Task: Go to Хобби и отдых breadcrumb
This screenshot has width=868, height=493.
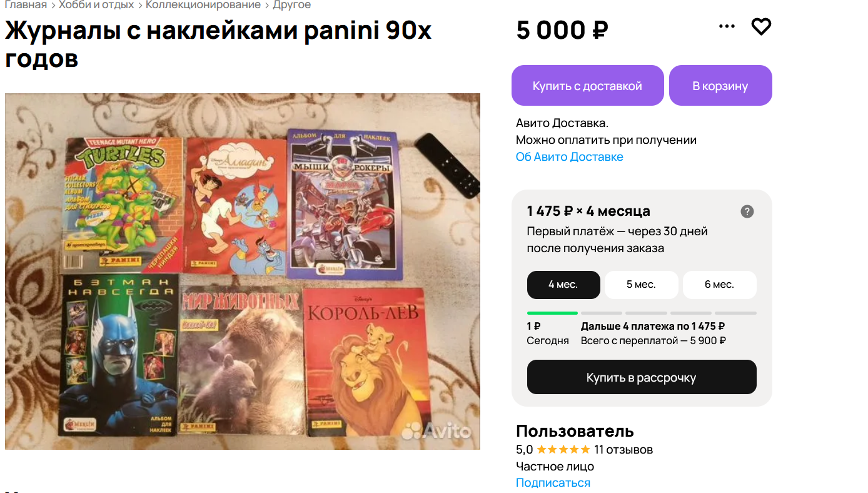Action: pos(96,5)
